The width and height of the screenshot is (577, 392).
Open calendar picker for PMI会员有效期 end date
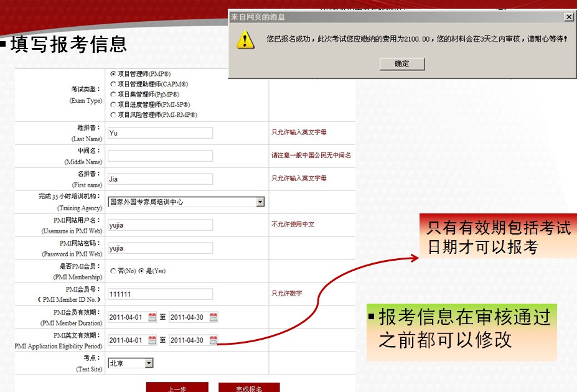tap(213, 317)
